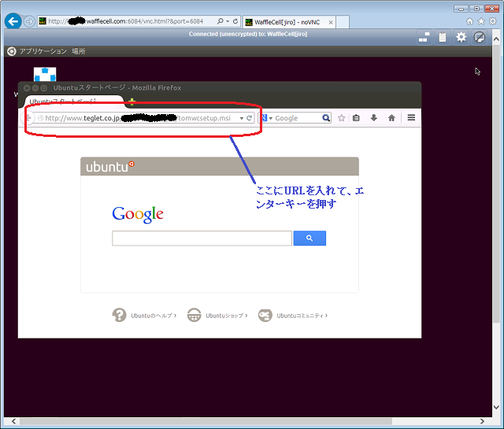The image size is (504, 429).
Task: Click the vertical scrollbar up arrow
Action: click(496, 39)
